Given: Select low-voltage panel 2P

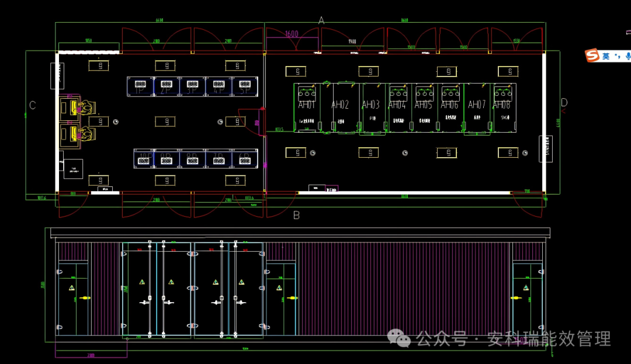Looking at the screenshot, I should [166, 87].
